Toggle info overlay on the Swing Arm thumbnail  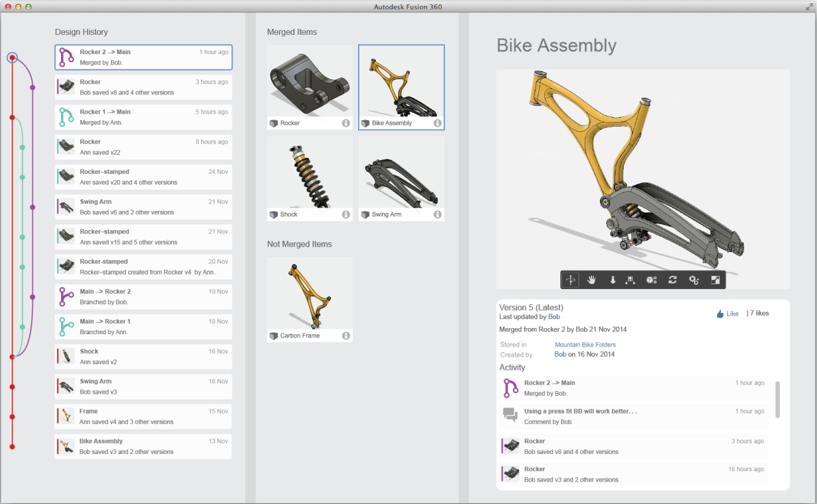click(438, 214)
